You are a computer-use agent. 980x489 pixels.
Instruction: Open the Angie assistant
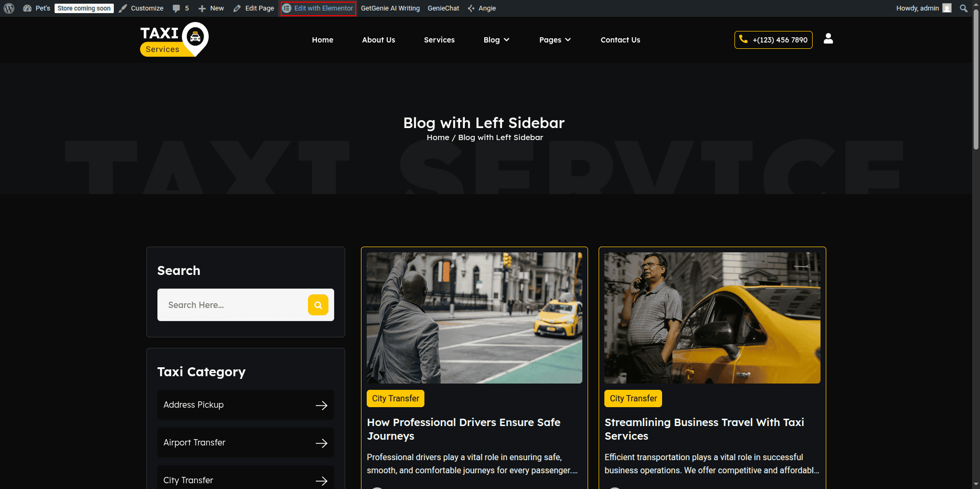[482, 8]
